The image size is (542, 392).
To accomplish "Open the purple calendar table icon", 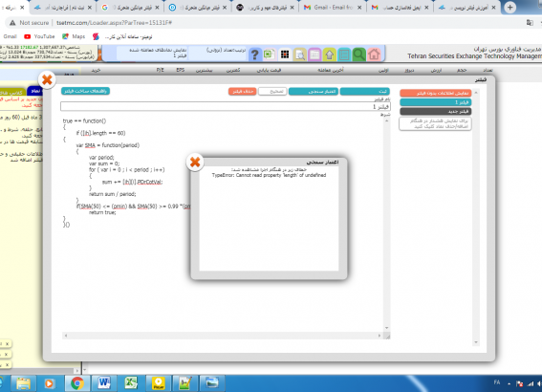I will tap(314, 54).
